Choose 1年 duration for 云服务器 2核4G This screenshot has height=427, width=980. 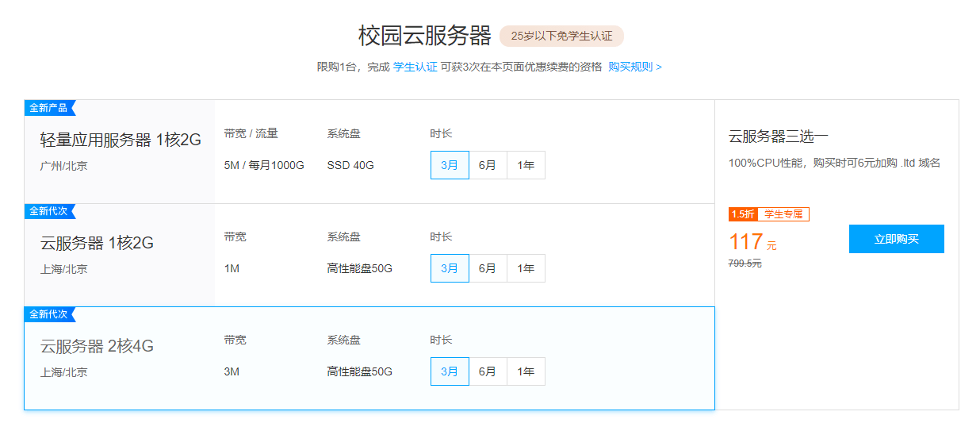pyautogui.click(x=526, y=371)
